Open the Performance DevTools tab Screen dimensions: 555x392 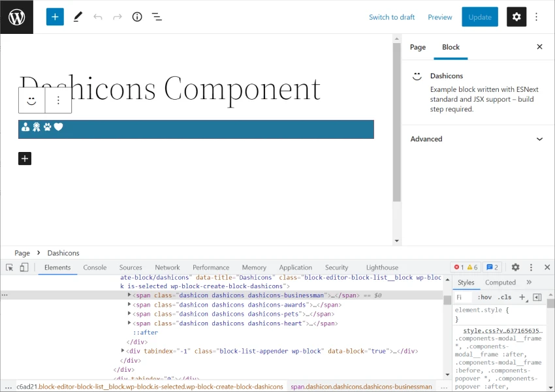[x=211, y=267]
